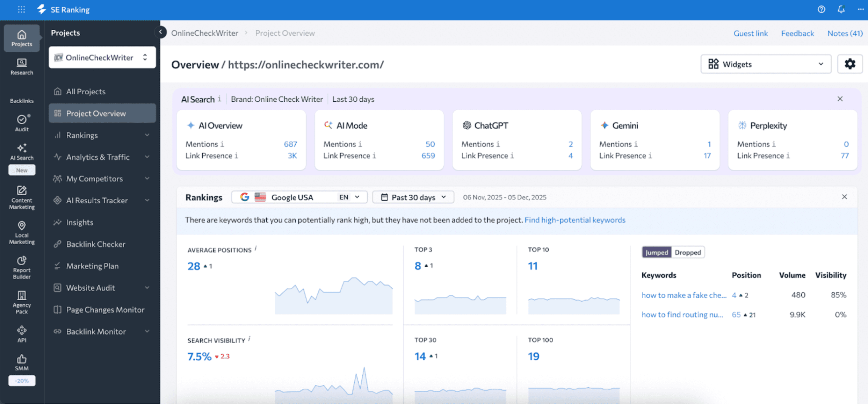Open the Agency Pack section

(21, 301)
